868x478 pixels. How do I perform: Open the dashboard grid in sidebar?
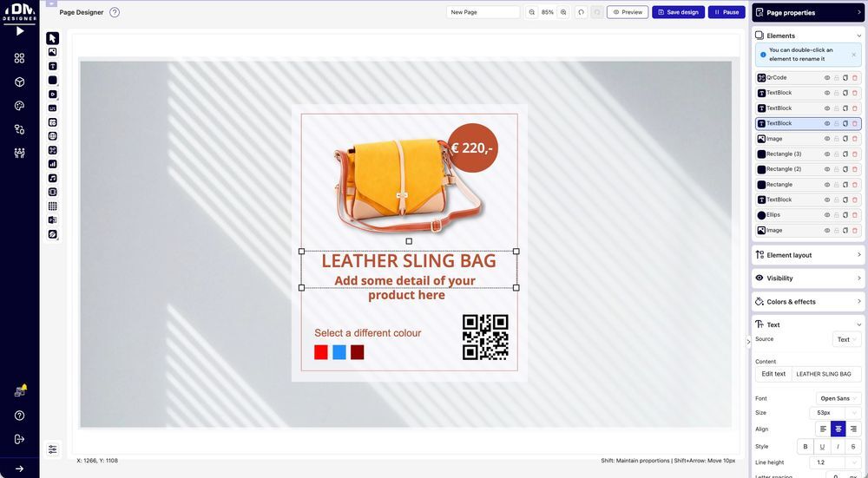pos(19,58)
